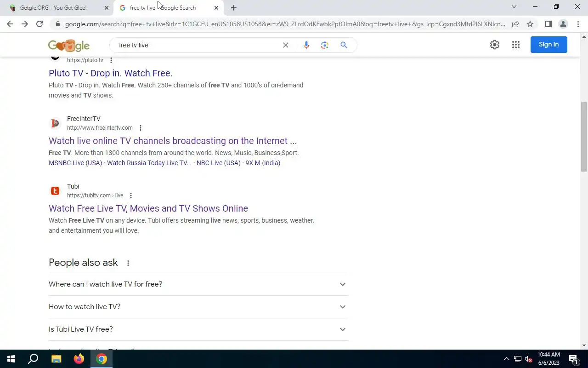Open the MSNBC Live (USA) sitelink

[75, 163]
